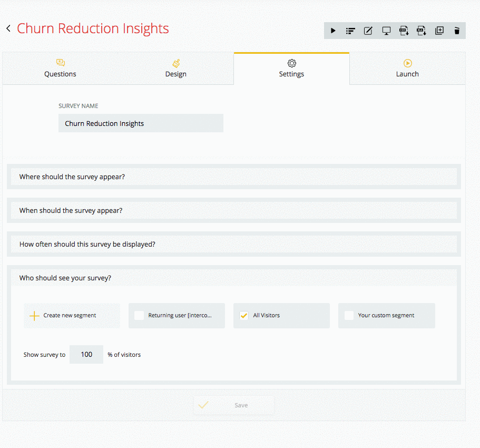Delete survey using the trash icon
The width and height of the screenshot is (480, 448).
coord(457,31)
